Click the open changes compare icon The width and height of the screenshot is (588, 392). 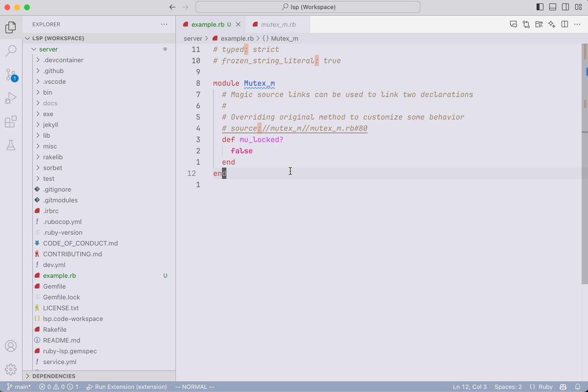[x=526, y=24]
